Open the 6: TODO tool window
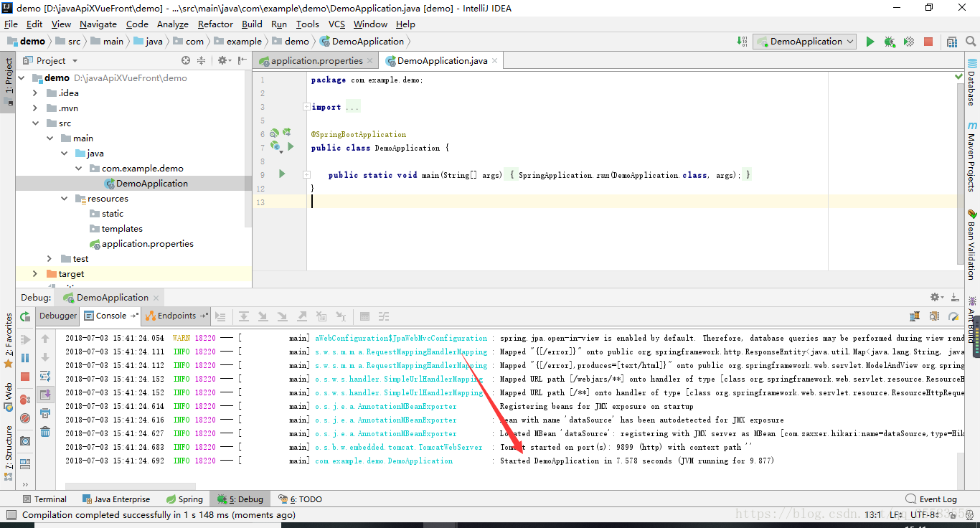This screenshot has height=528, width=980. point(301,499)
